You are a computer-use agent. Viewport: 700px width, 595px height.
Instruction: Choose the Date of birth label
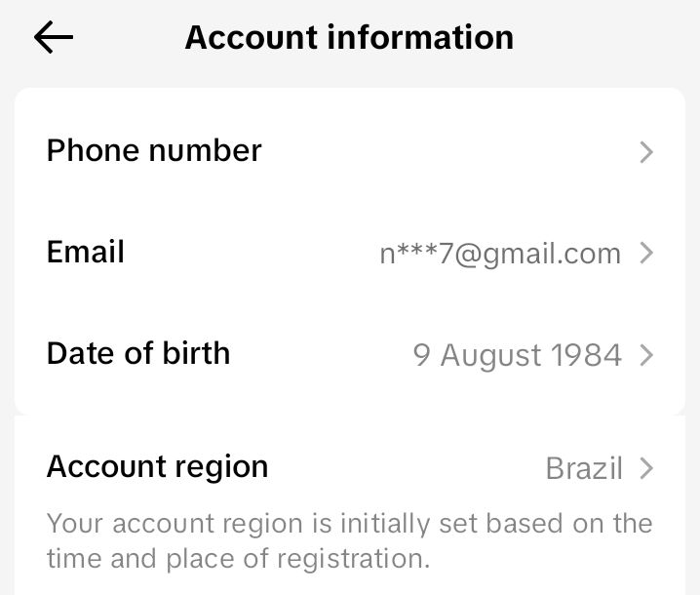point(138,353)
